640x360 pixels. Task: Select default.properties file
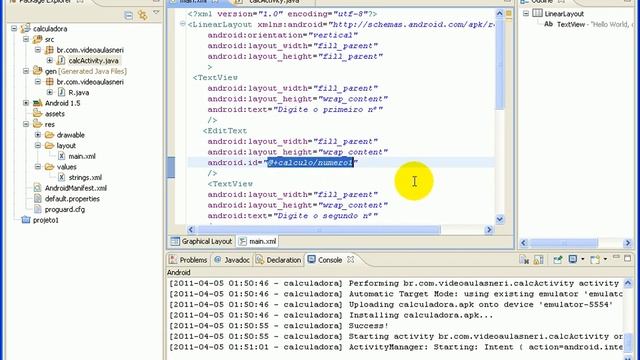point(72,198)
